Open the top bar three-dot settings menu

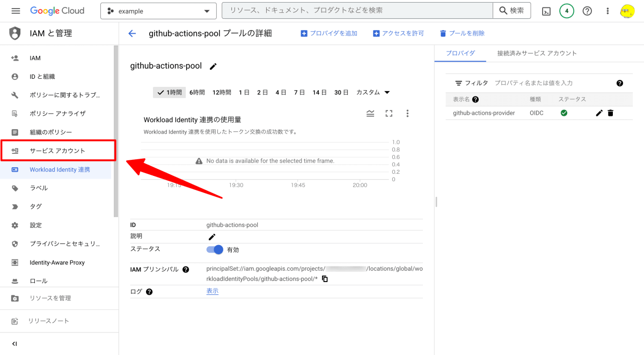pyautogui.click(x=608, y=11)
